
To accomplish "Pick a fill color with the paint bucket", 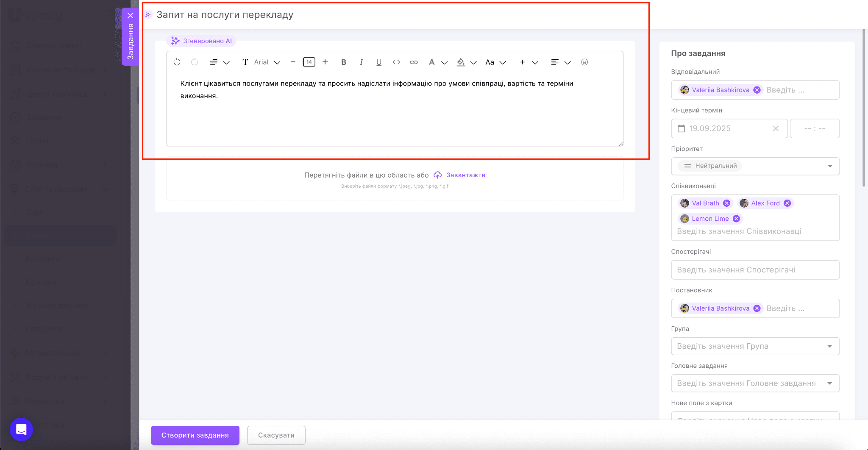I will pos(461,62).
